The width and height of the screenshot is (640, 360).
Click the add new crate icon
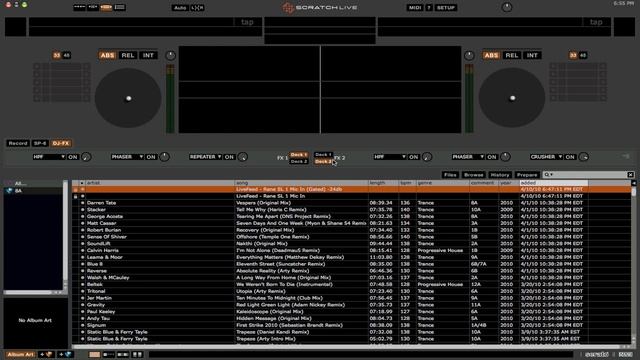click(46, 354)
